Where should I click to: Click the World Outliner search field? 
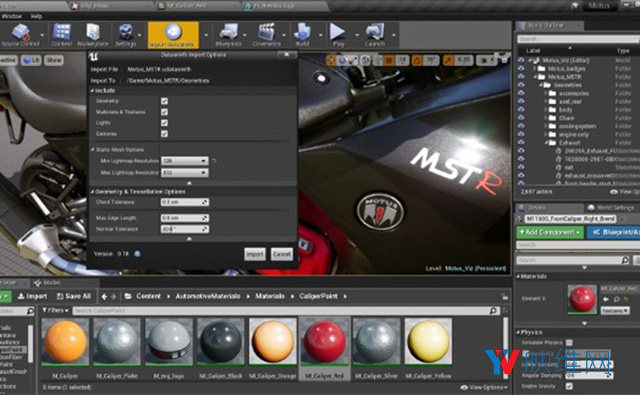(578, 39)
